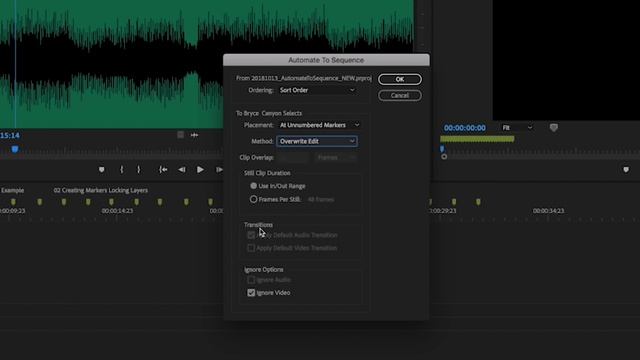Click the Mark In bracket icon
This screenshot has height=360, width=640.
click(122, 169)
